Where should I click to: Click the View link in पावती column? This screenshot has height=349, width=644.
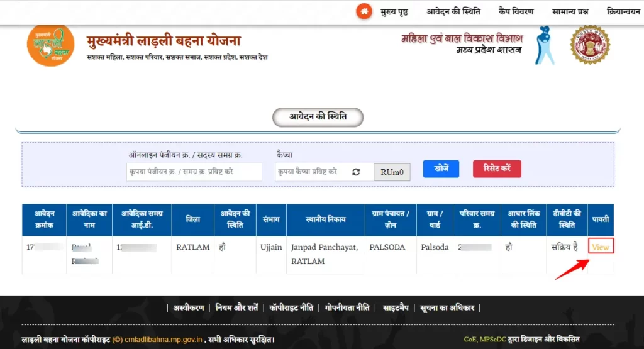601,247
